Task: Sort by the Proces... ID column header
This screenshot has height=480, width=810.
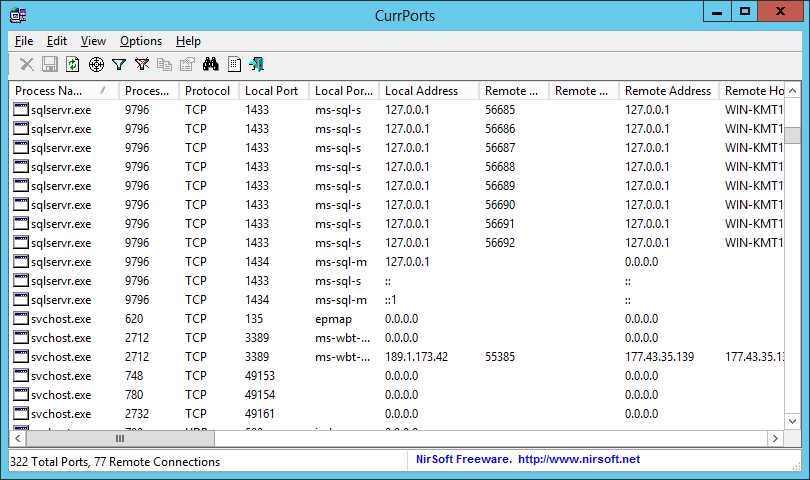Action: click(149, 90)
